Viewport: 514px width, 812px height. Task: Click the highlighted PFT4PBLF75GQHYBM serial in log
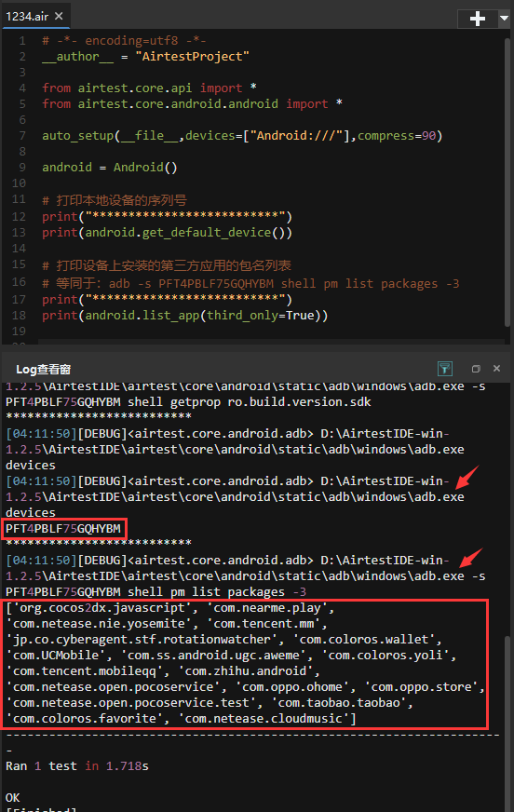(x=63, y=529)
